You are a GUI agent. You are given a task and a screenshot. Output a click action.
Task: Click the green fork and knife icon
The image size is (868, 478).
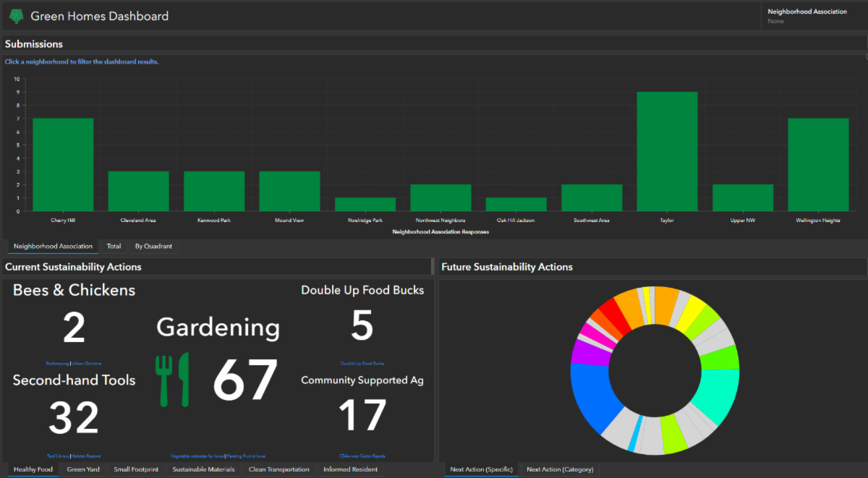(172, 380)
